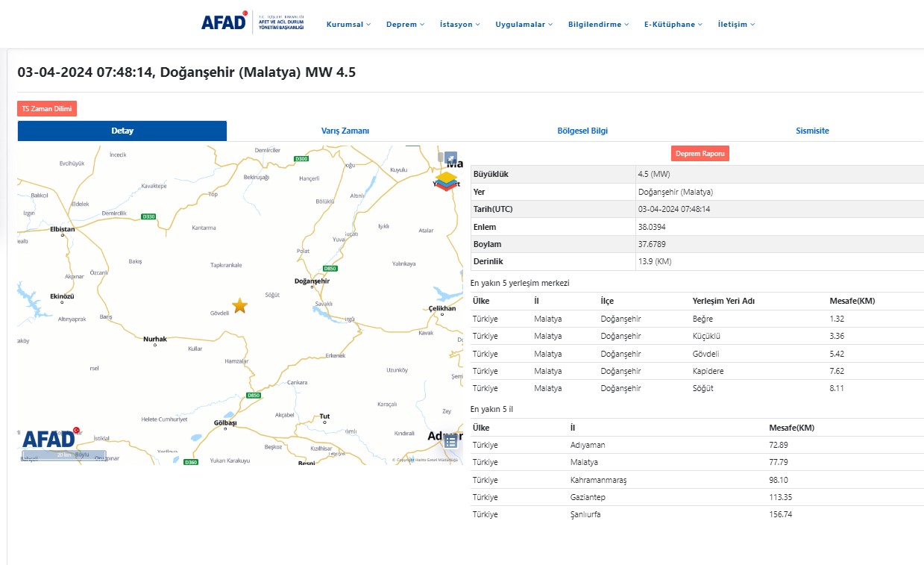Open the Bölgesel Bilgi tab

582,131
